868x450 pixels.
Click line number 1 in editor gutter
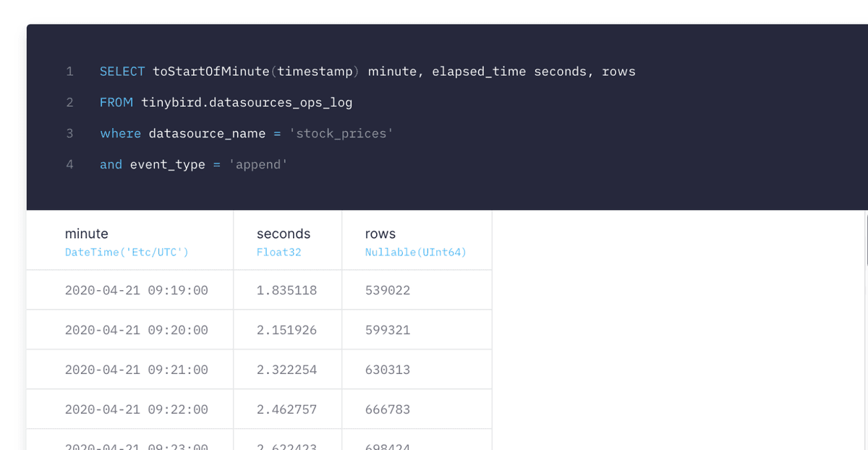coord(69,72)
